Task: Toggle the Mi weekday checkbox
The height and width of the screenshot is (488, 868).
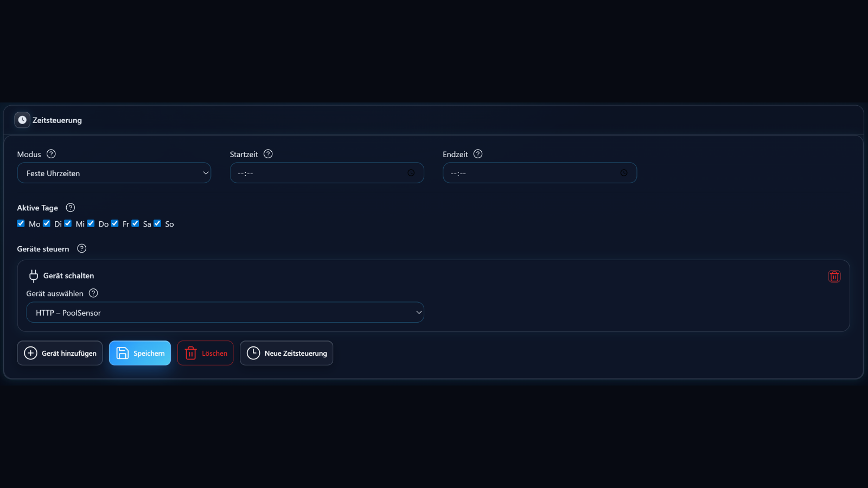Action: [x=68, y=223]
